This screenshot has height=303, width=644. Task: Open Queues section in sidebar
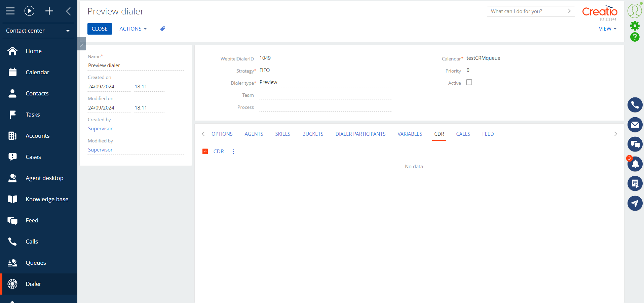(x=38, y=263)
